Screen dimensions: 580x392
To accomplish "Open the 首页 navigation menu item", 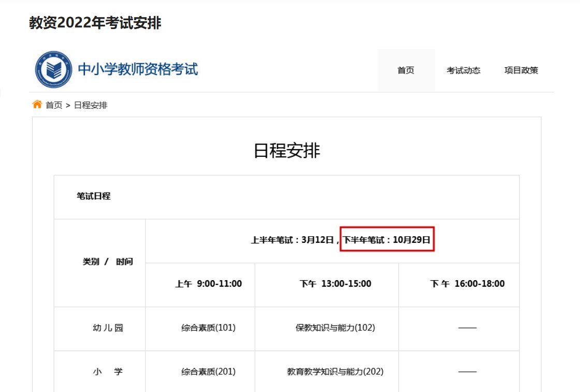I will 405,70.
